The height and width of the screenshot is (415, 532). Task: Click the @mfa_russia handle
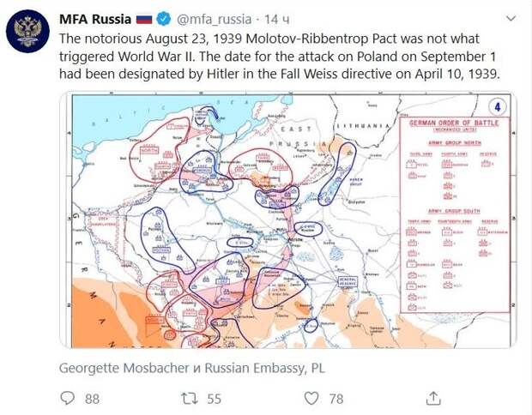pyautogui.click(x=215, y=20)
